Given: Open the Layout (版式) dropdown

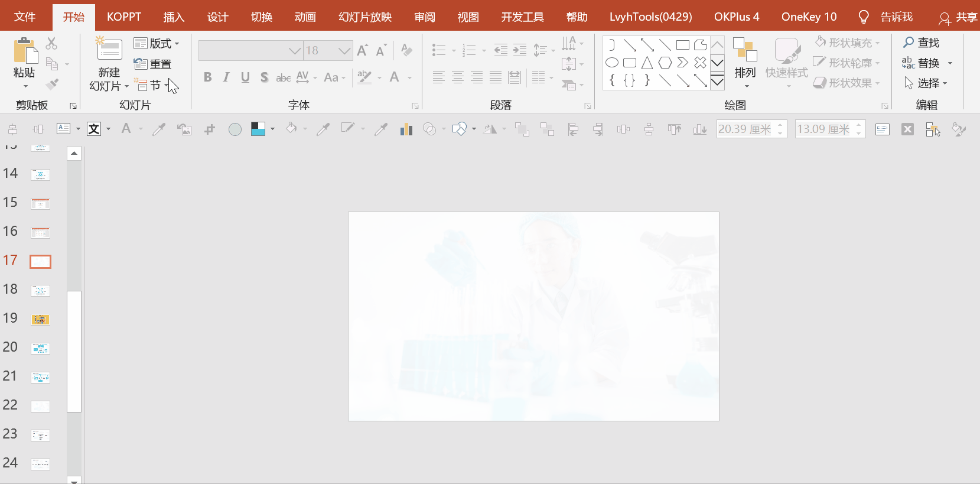Looking at the screenshot, I should [157, 43].
